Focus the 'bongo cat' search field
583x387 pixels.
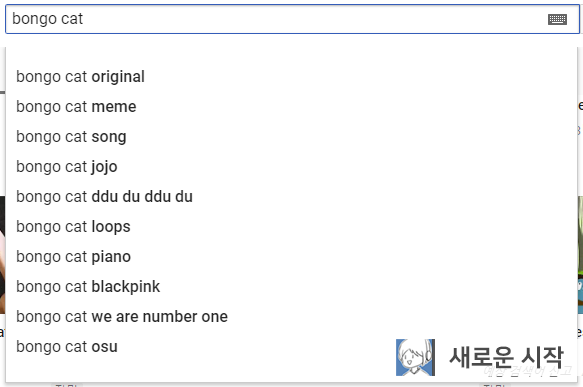292,19
